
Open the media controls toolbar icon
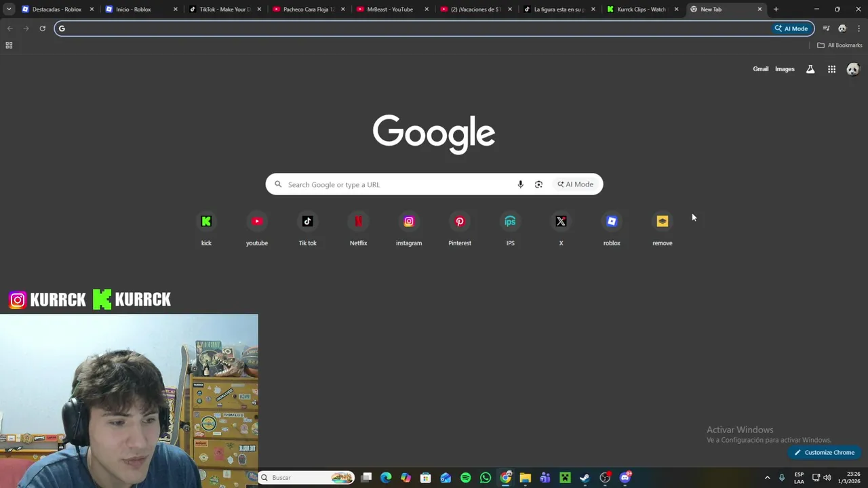point(826,28)
